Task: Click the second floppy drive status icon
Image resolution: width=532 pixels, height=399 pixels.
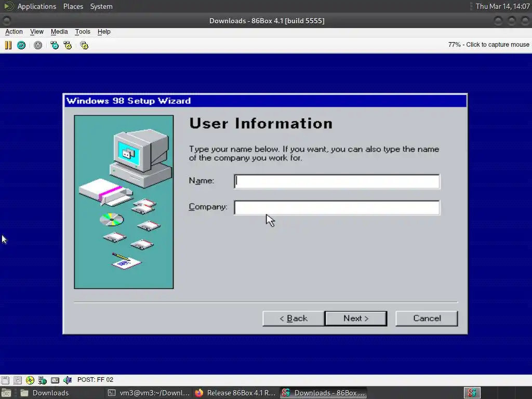Action: pyautogui.click(x=18, y=380)
